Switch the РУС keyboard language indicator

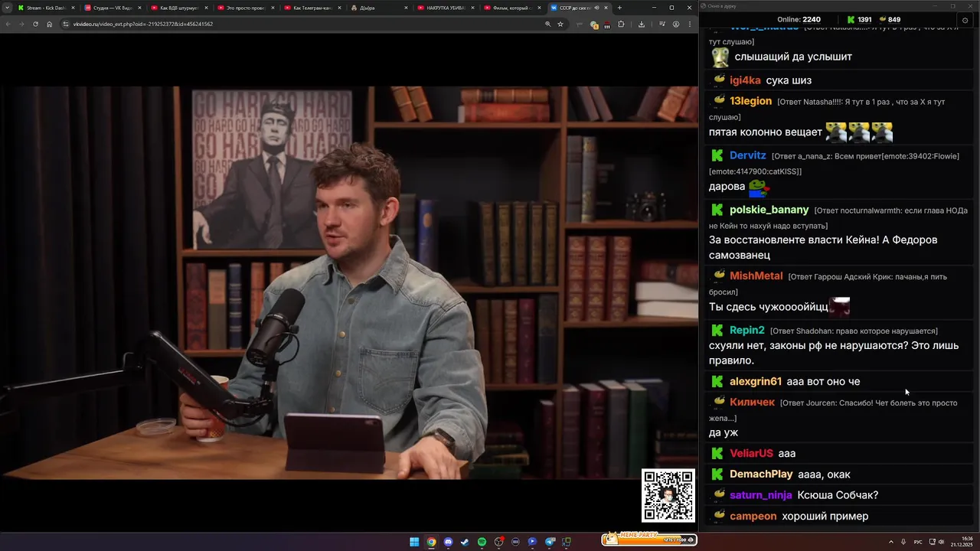918,542
